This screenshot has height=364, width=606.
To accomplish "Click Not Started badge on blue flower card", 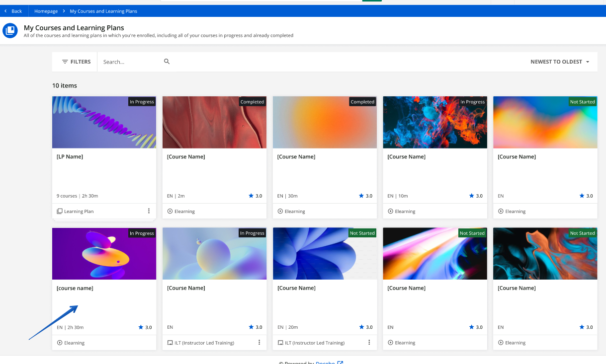I will tap(362, 233).
